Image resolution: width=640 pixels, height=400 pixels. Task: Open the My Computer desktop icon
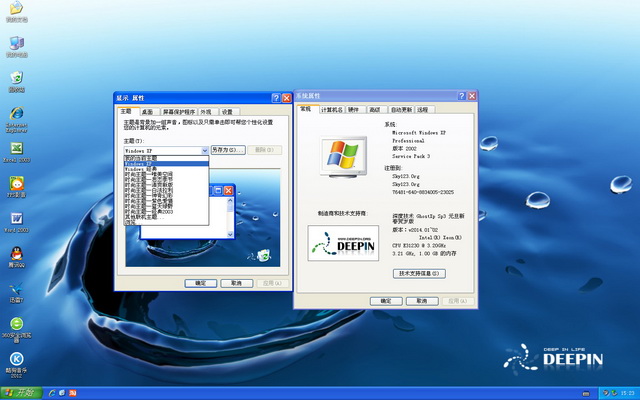point(16,44)
